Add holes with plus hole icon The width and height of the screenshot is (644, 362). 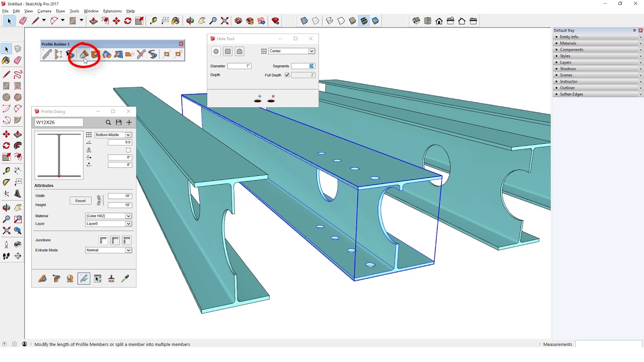point(258,99)
